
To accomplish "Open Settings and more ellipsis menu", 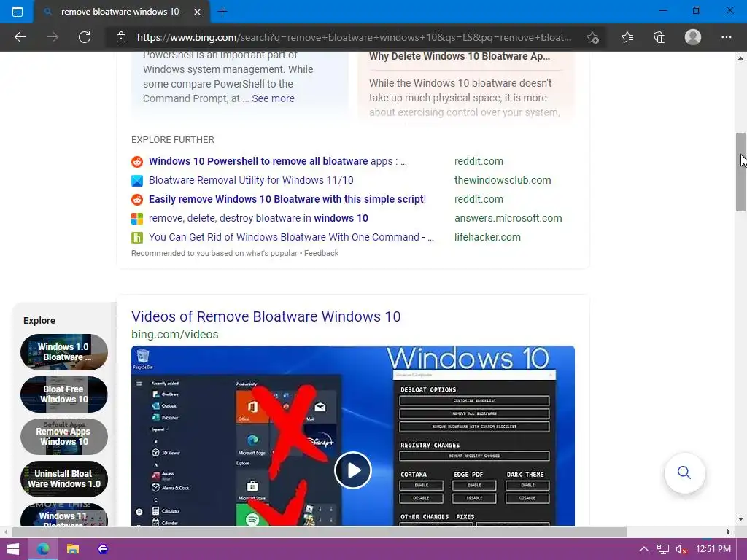I will click(x=726, y=37).
